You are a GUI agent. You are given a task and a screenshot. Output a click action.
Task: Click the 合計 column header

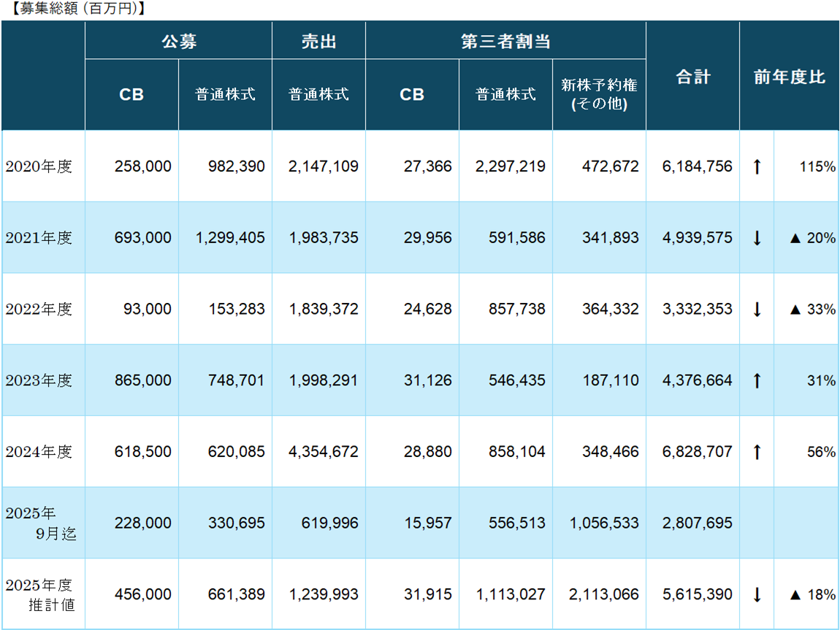(692, 75)
